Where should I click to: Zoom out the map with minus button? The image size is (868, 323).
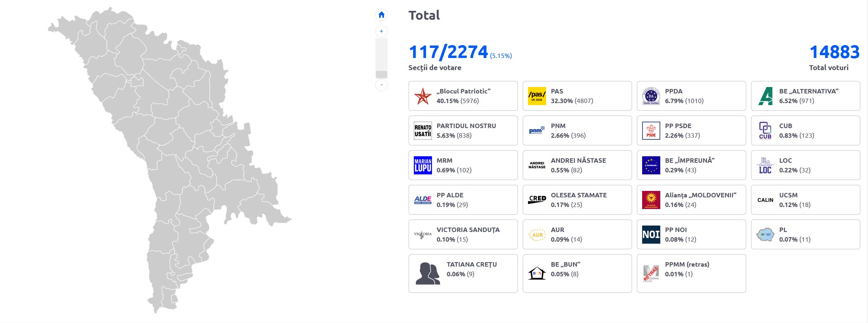(x=381, y=85)
